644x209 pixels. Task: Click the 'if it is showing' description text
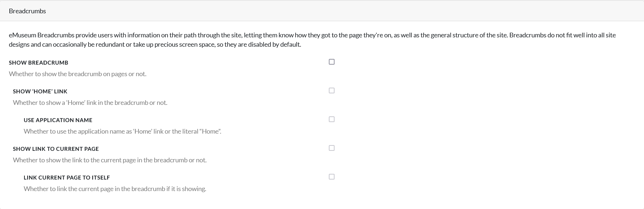pyautogui.click(x=115, y=189)
